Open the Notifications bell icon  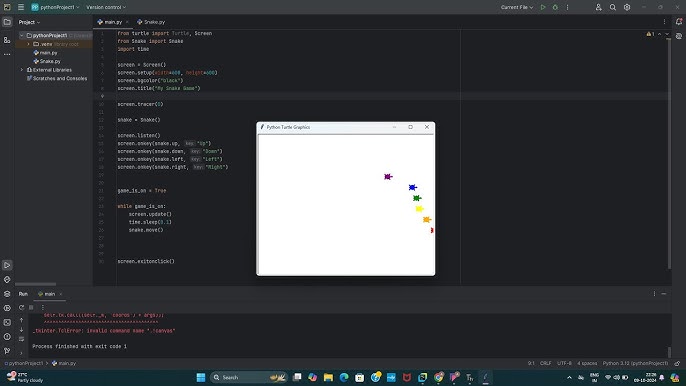click(679, 21)
